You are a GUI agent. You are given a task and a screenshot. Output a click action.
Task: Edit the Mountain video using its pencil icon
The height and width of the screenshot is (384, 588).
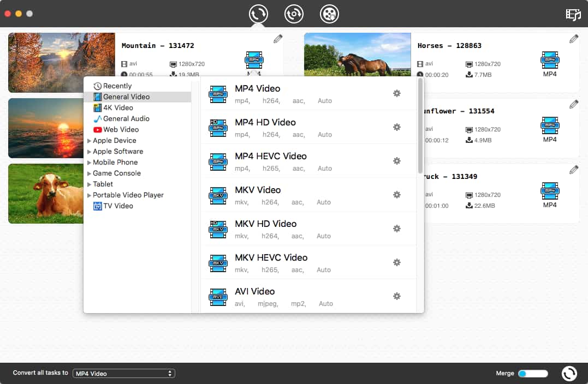pos(277,39)
